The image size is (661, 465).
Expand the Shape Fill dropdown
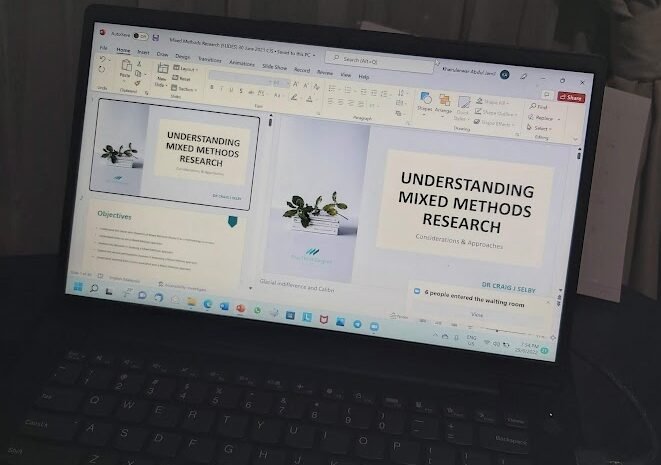click(x=492, y=102)
